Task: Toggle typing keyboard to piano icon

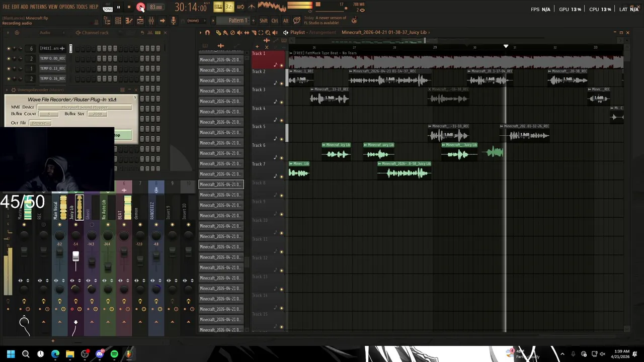Action: [x=218, y=7]
